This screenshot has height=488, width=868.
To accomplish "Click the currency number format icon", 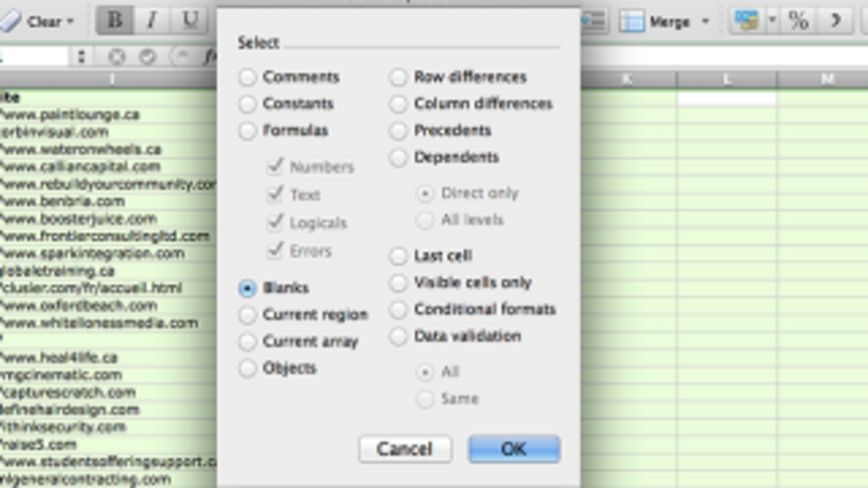I will (746, 21).
